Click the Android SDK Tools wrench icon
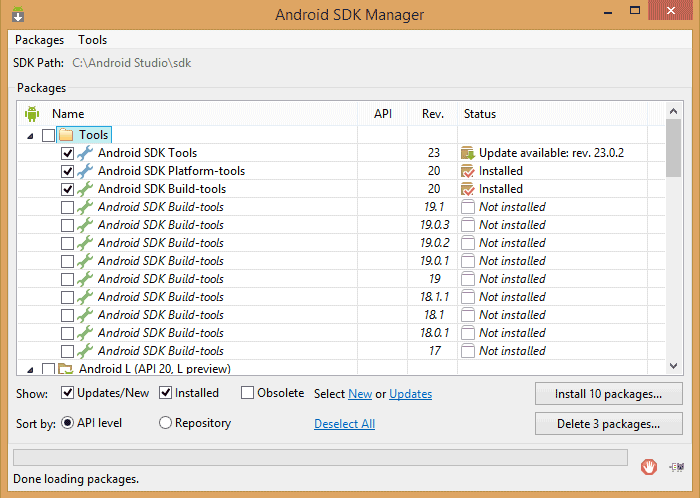The height and width of the screenshot is (498, 700). coord(85,153)
